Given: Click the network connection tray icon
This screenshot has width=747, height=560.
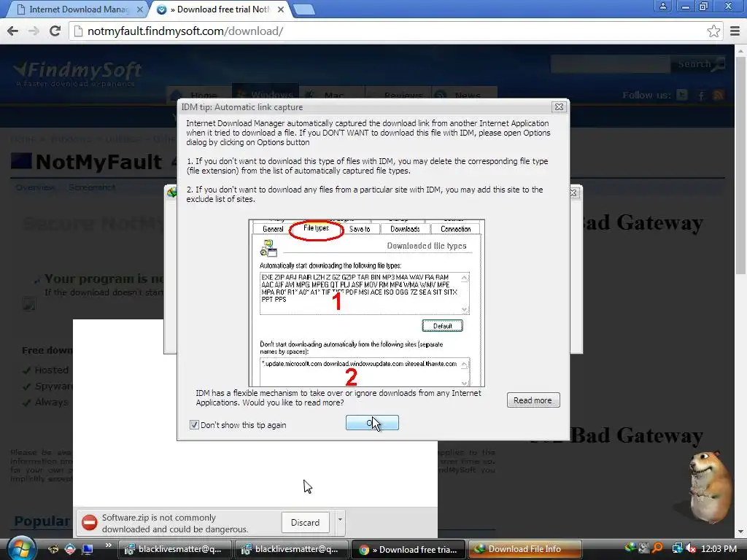Looking at the screenshot, I should (x=677, y=548).
